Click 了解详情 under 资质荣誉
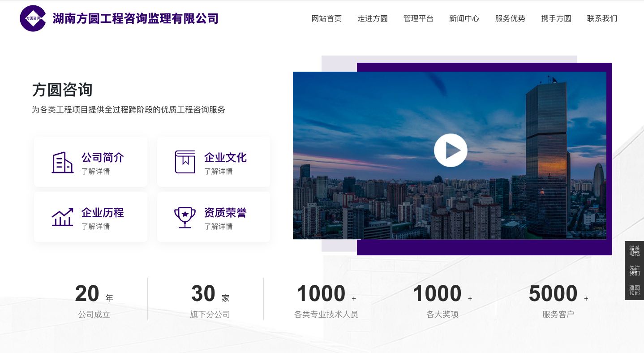The image size is (644, 353). [x=218, y=227]
